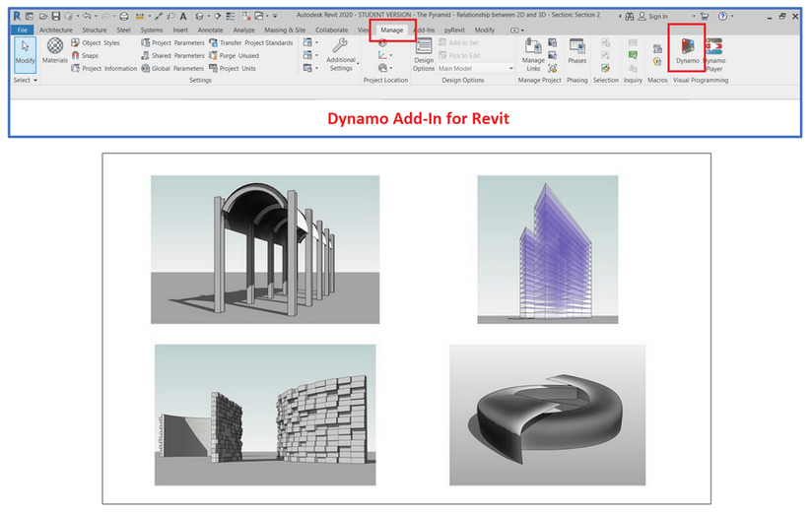Open Project Units settings
Screen dimensions: 812x514
point(232,69)
